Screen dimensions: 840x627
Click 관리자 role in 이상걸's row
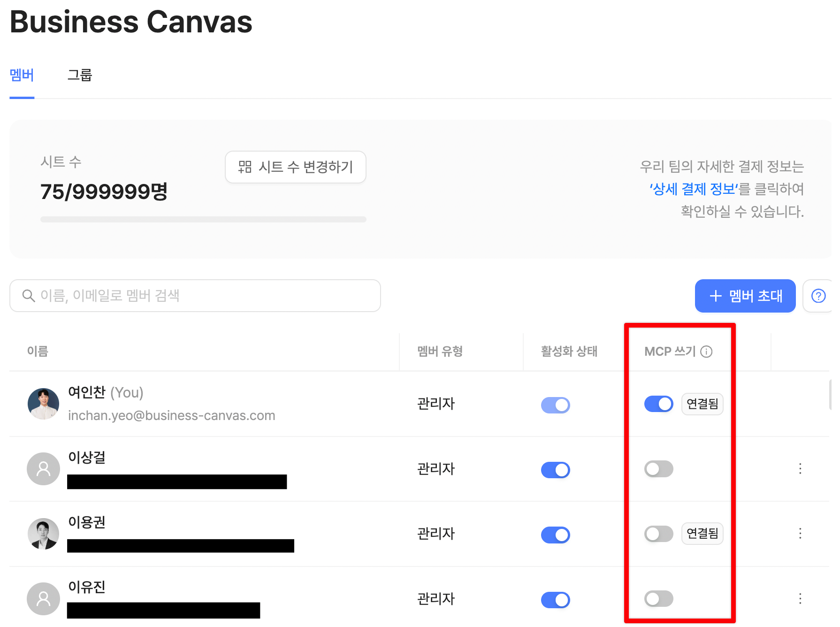pos(436,469)
